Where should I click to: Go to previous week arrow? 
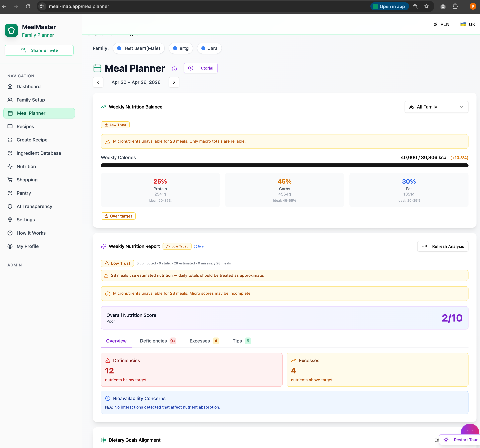point(98,82)
